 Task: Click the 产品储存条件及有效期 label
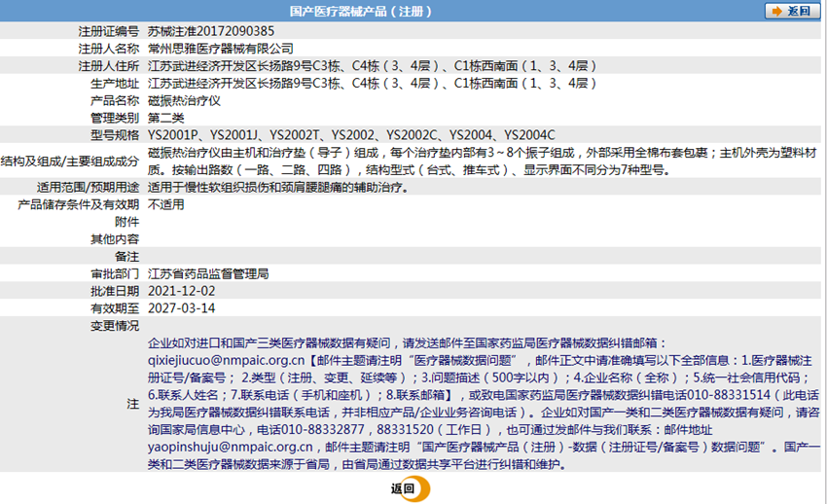pyautogui.click(x=79, y=204)
